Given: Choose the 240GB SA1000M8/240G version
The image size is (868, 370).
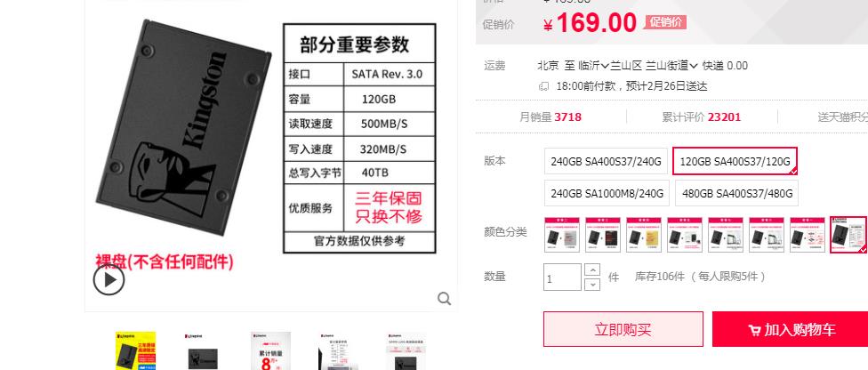Looking at the screenshot, I should 607,193.
